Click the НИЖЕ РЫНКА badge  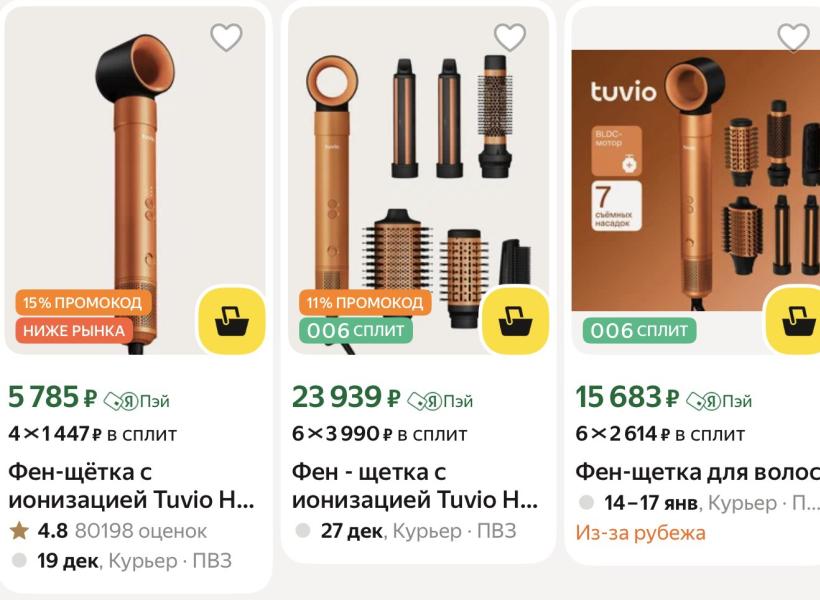[x=74, y=331]
